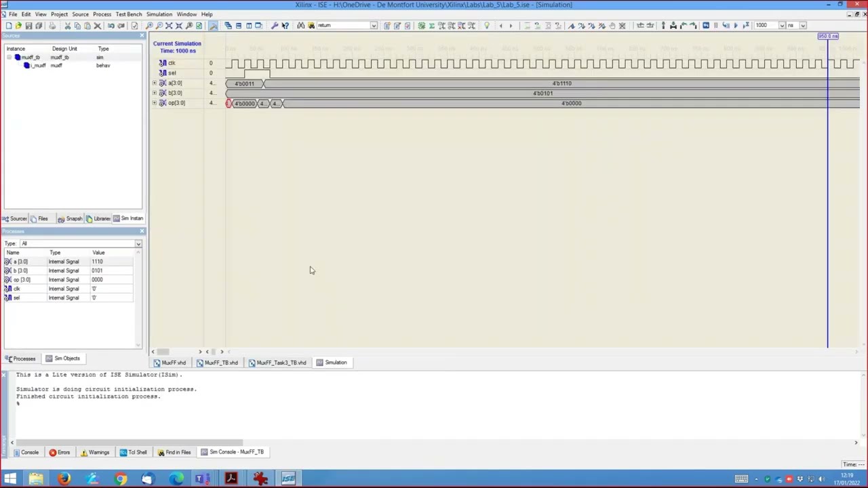The image size is (868, 488).
Task: Pause the simulation with pause icon
Action: tap(715, 26)
